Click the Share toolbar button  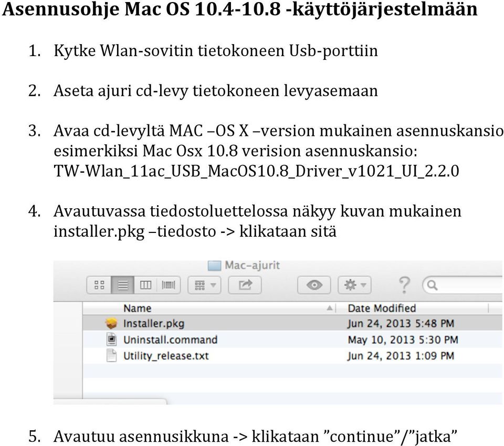pyautogui.click(x=245, y=285)
